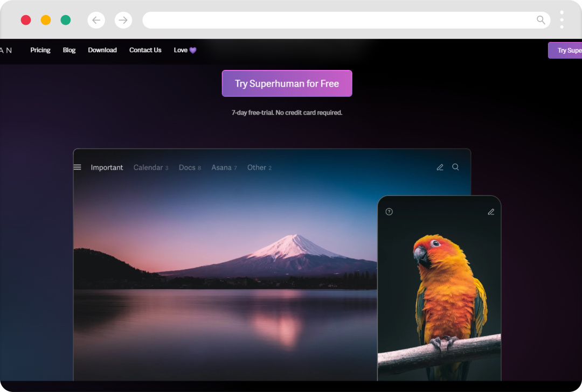Open the hamburger menu in inbox mockup
This screenshot has height=392, width=582.
[x=77, y=167]
